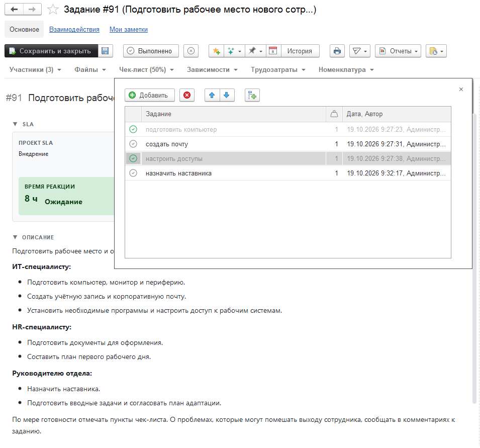Open the Трудозатраты dropdown
The image size is (480, 448).
(x=278, y=70)
